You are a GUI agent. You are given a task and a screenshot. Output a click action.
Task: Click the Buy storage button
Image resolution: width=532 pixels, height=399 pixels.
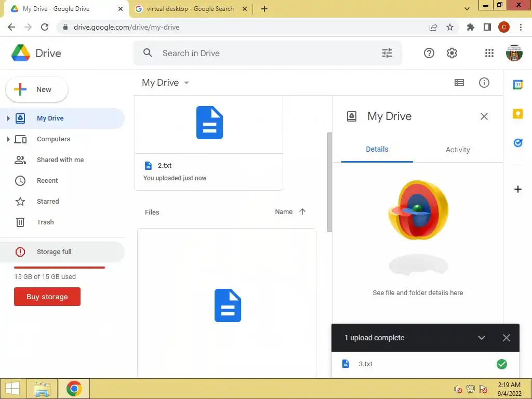point(47,297)
